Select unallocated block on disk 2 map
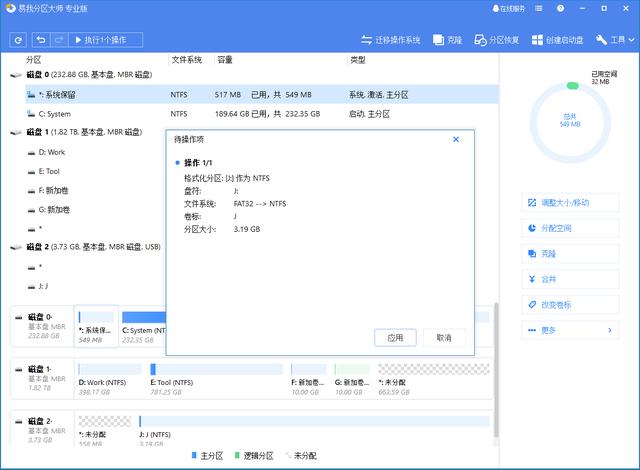Image resolution: width=640 pixels, height=470 pixels. [104, 430]
